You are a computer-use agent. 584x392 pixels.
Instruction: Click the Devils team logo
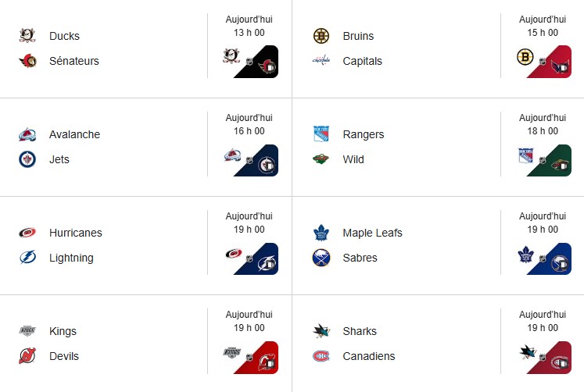[x=28, y=356]
